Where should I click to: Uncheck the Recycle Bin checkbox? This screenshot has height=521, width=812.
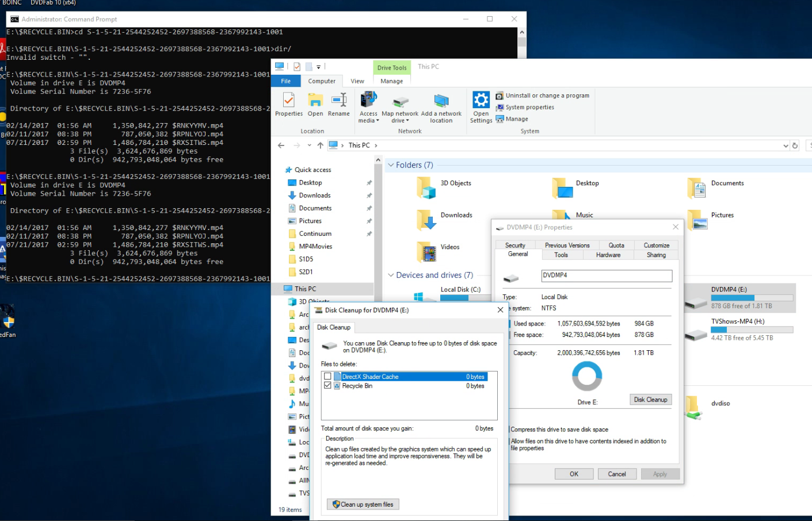[327, 386]
